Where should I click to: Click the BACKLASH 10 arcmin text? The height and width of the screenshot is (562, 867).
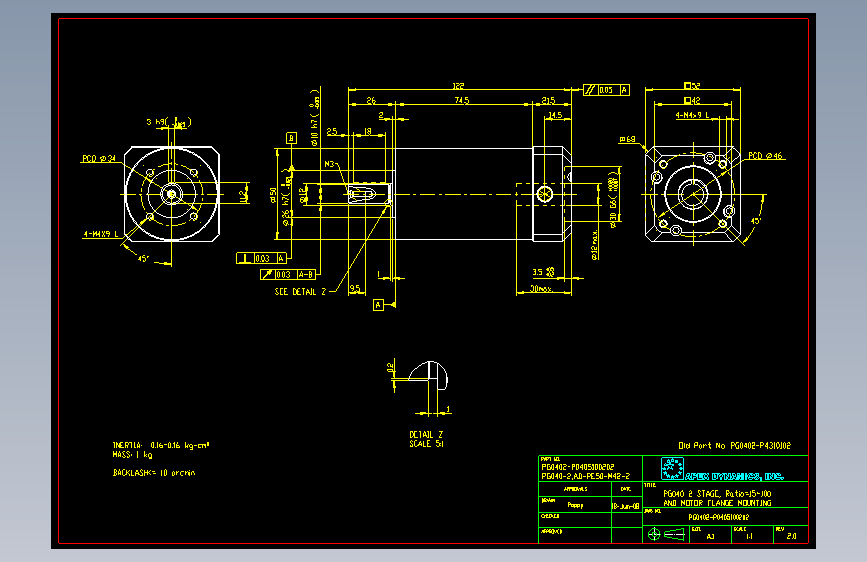pos(154,473)
